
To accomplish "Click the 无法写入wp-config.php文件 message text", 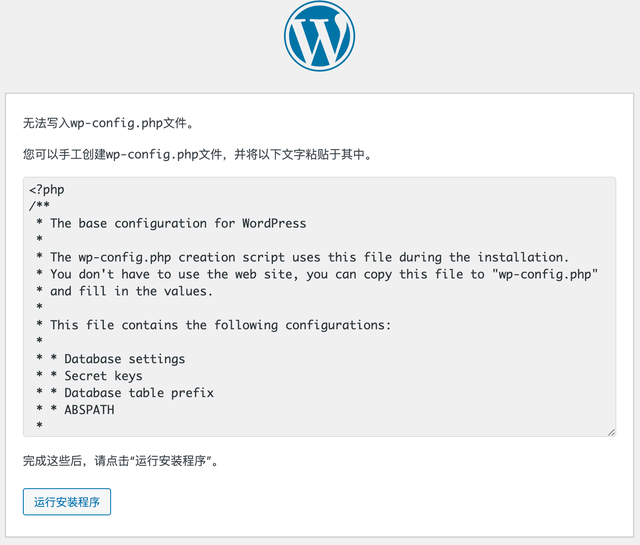I will click(109, 123).
